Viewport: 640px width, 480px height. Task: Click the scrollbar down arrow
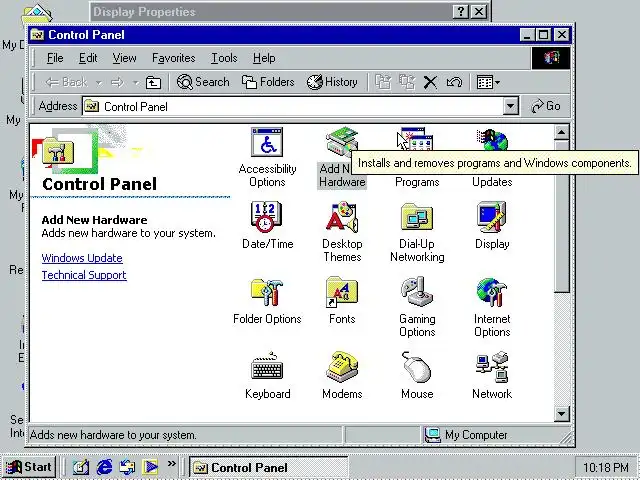click(562, 414)
